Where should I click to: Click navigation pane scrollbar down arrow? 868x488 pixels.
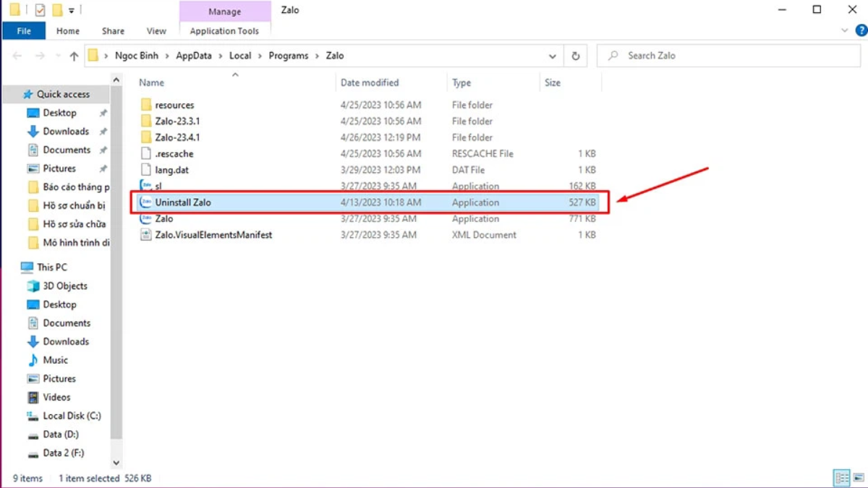click(116, 463)
